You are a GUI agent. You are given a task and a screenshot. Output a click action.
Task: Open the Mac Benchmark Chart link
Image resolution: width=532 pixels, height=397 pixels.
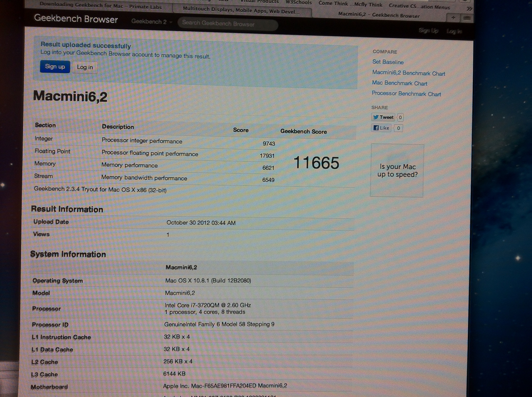coord(399,83)
